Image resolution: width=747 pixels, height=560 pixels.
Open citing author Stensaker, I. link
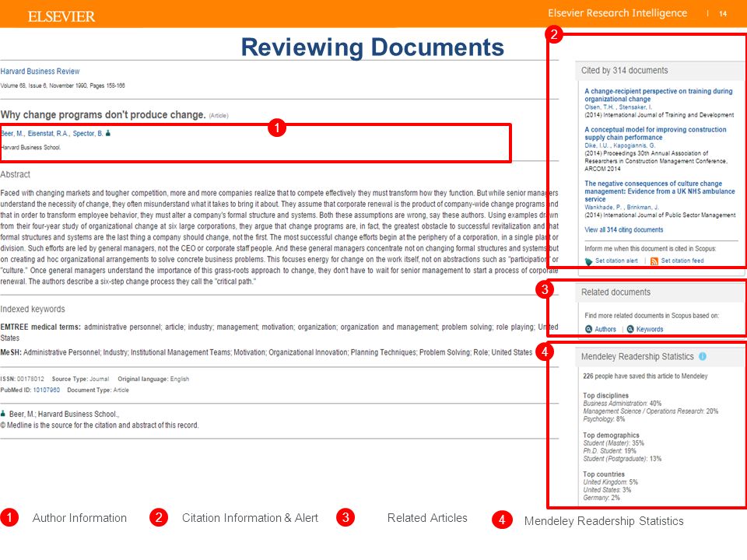coord(636,107)
